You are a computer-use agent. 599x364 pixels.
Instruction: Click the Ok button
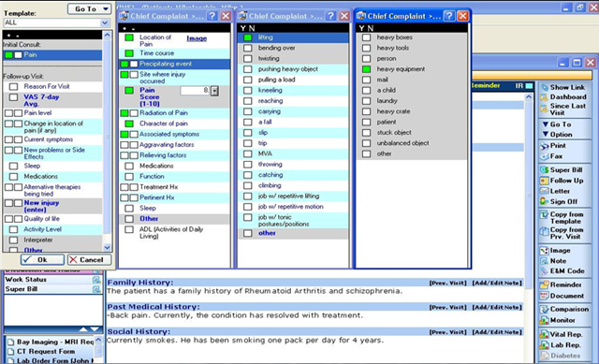(42, 260)
